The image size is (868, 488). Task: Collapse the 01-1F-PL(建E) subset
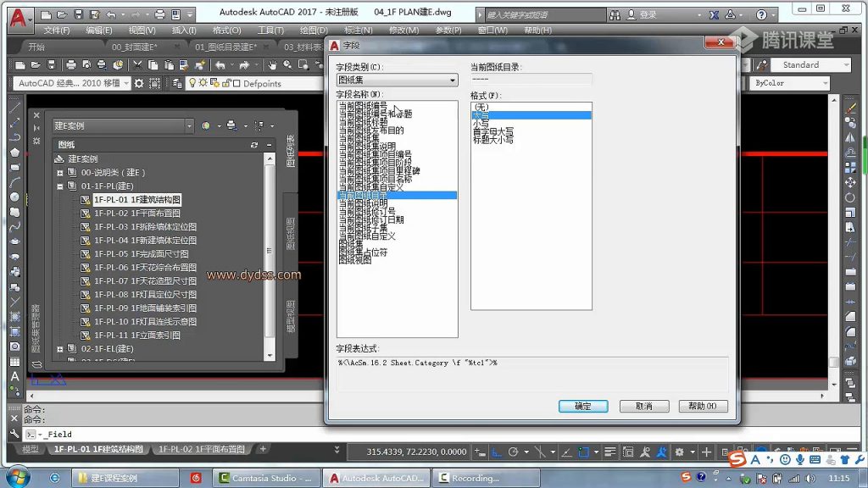pos(60,186)
